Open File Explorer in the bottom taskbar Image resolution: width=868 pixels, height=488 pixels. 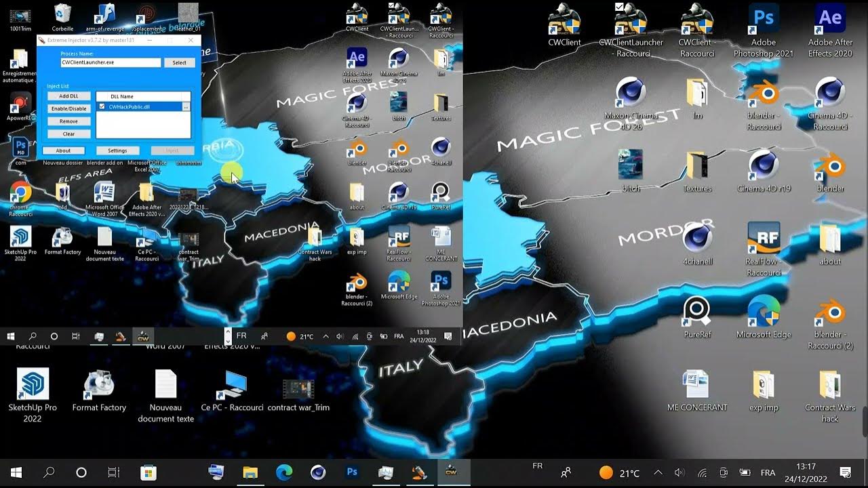(250, 472)
